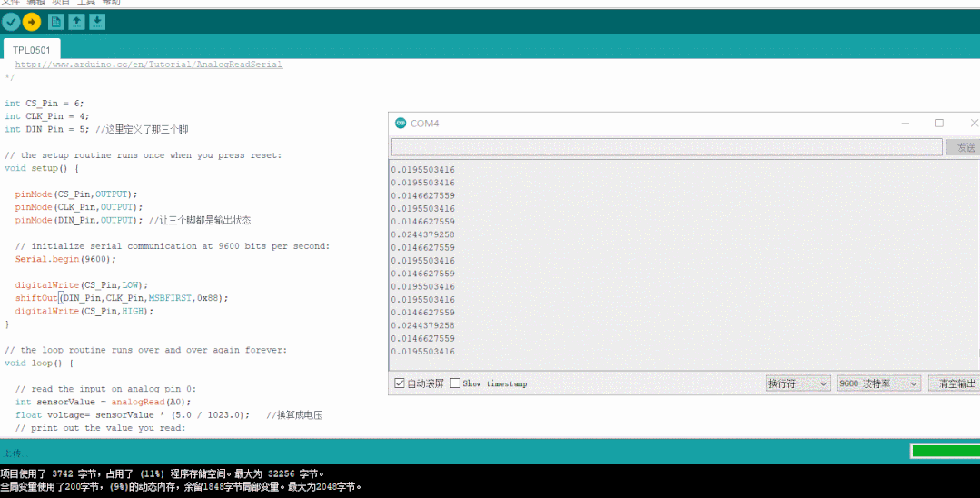Click the 'print out the value you read' comment

click(x=101, y=428)
